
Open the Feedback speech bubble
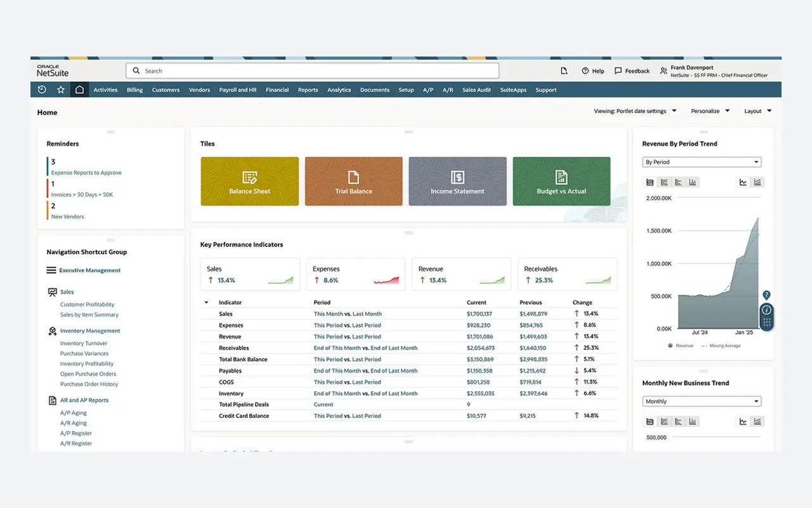(632, 71)
